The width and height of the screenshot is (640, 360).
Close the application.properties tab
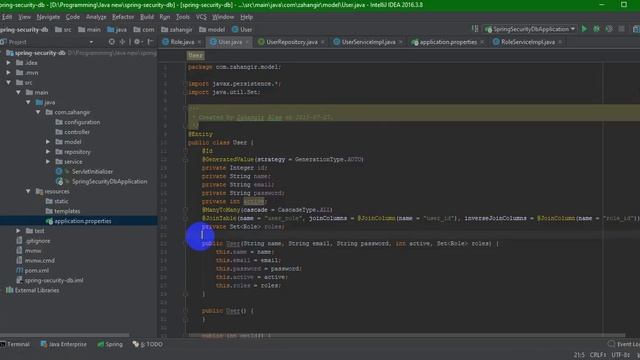click(482, 42)
